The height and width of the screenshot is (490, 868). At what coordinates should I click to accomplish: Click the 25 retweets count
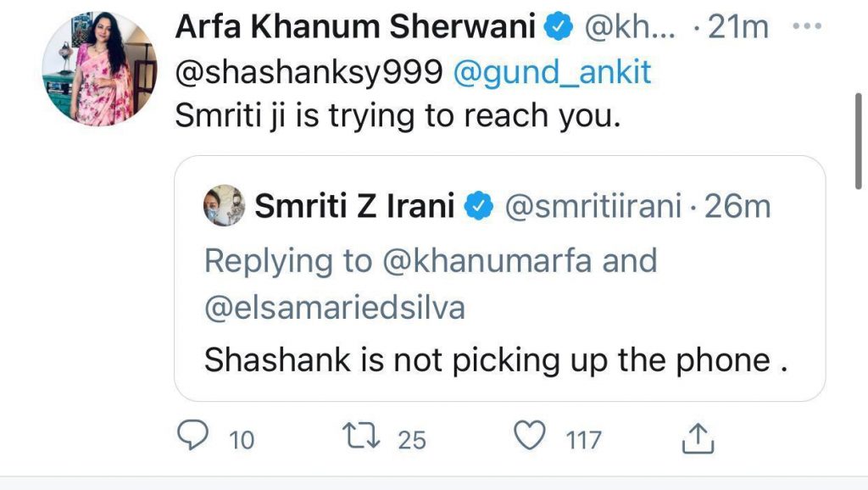click(x=412, y=440)
